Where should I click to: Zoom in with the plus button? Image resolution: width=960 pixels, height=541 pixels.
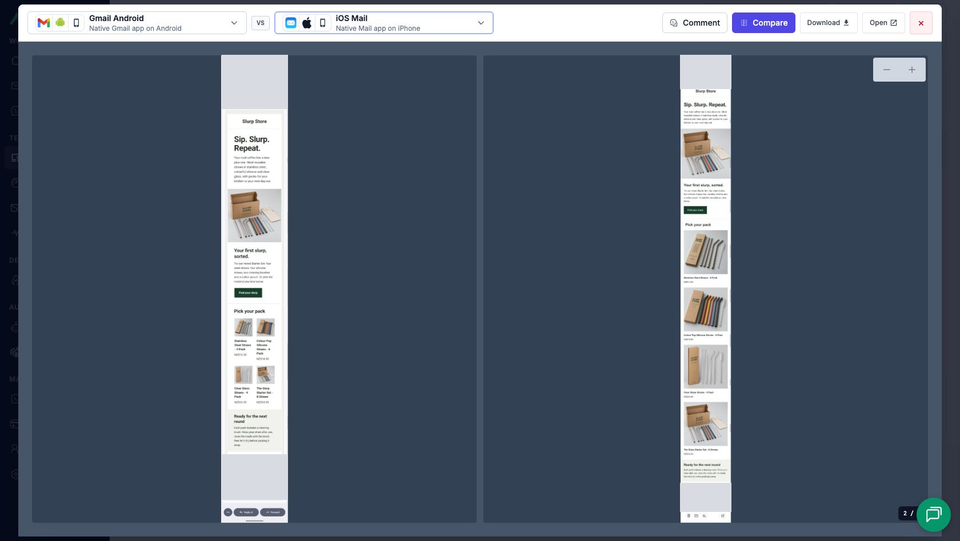pos(912,70)
